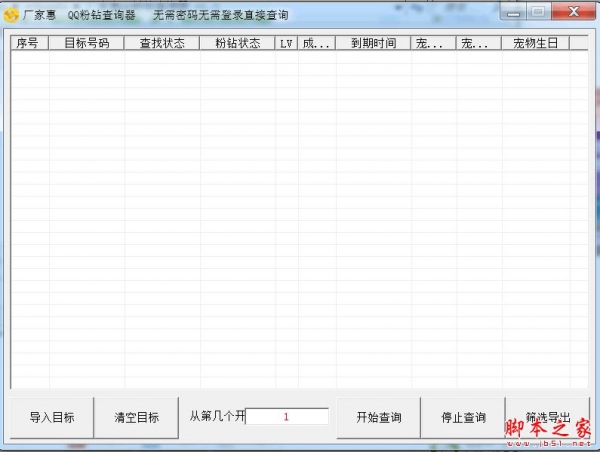
Task: Click the 清空目标 button
Action: pos(136,417)
